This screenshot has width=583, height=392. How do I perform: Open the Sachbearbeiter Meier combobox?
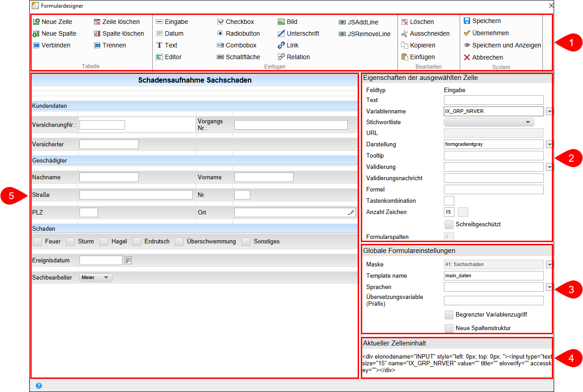(96, 278)
